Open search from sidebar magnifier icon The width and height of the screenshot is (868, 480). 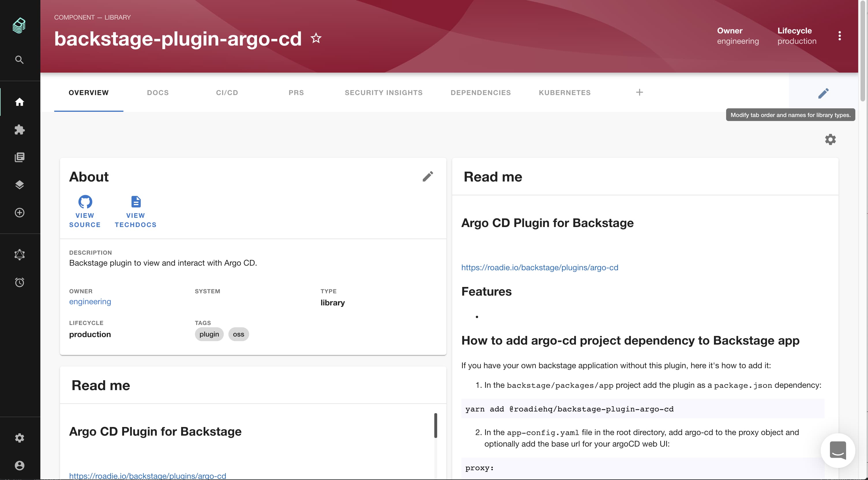click(x=20, y=60)
